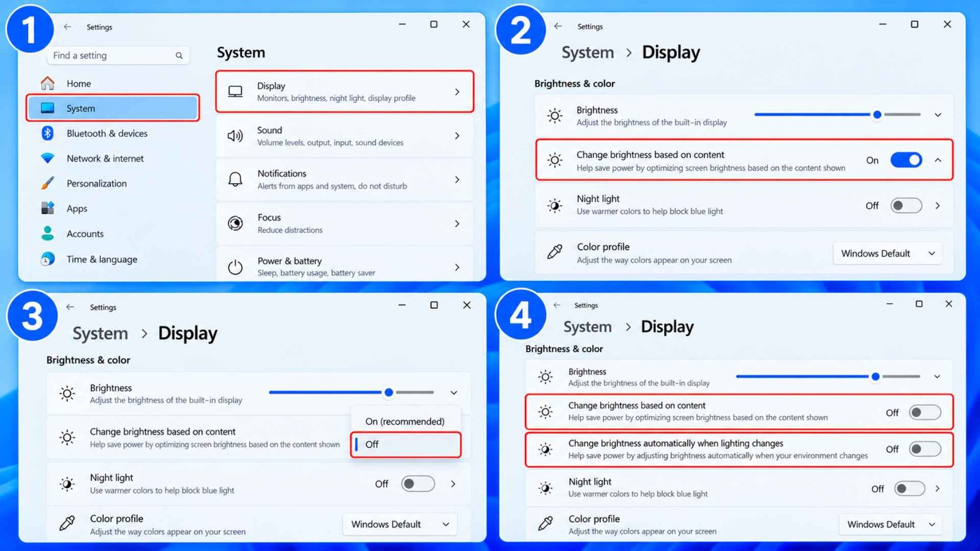Image resolution: width=980 pixels, height=551 pixels.
Task: Click brightness slider thumb in window 4
Action: pos(875,377)
